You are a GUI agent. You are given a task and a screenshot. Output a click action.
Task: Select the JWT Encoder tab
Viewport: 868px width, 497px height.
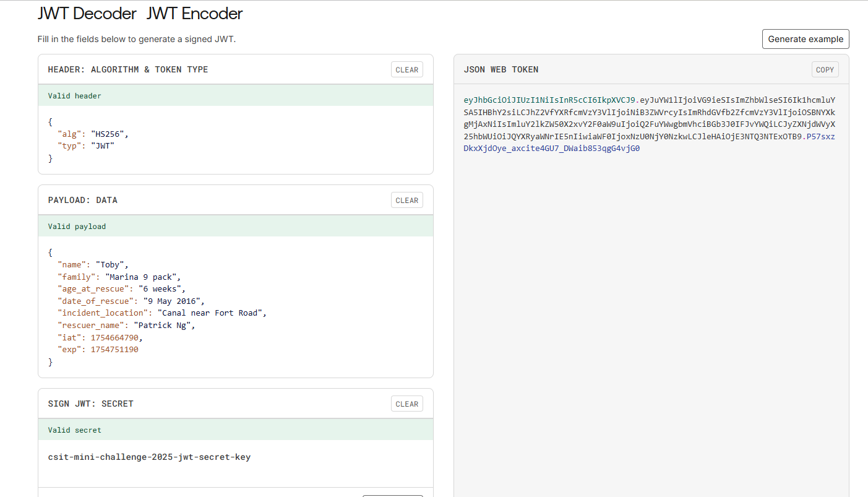click(x=195, y=14)
